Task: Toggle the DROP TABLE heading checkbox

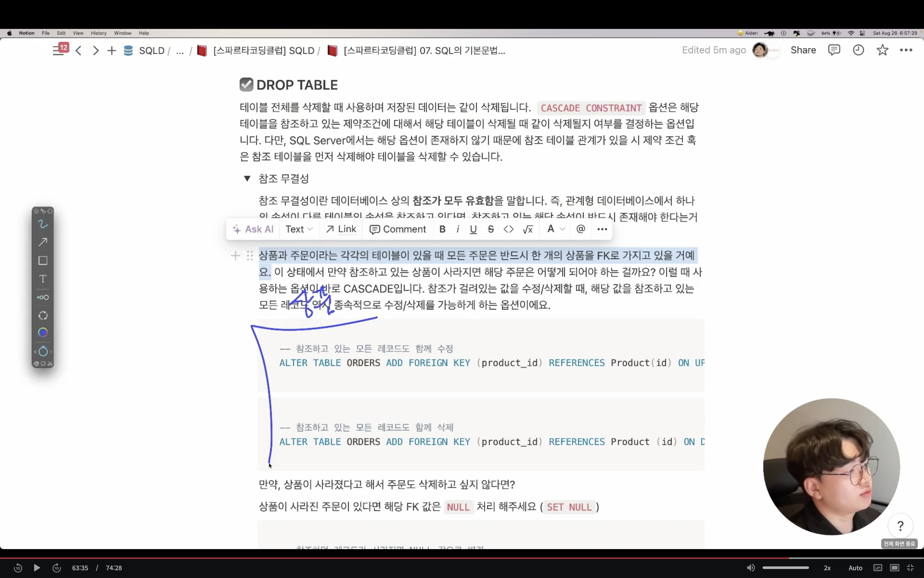Action: [x=246, y=84]
